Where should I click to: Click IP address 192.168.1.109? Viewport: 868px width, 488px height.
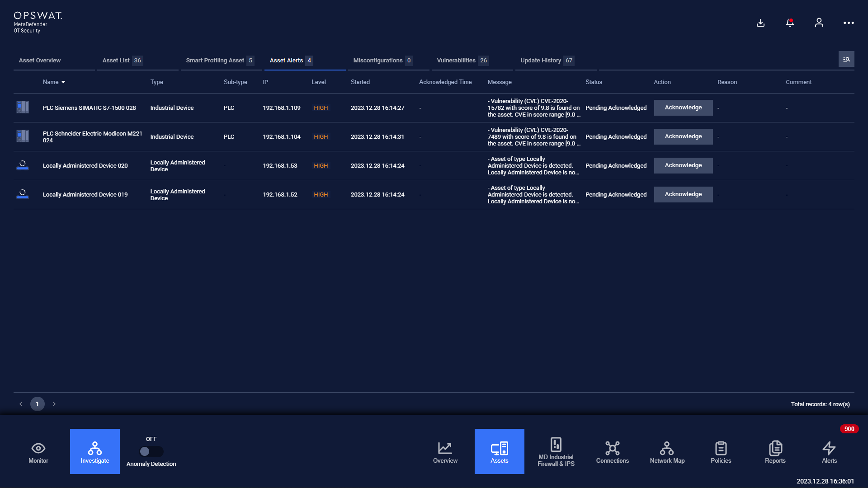pos(281,108)
